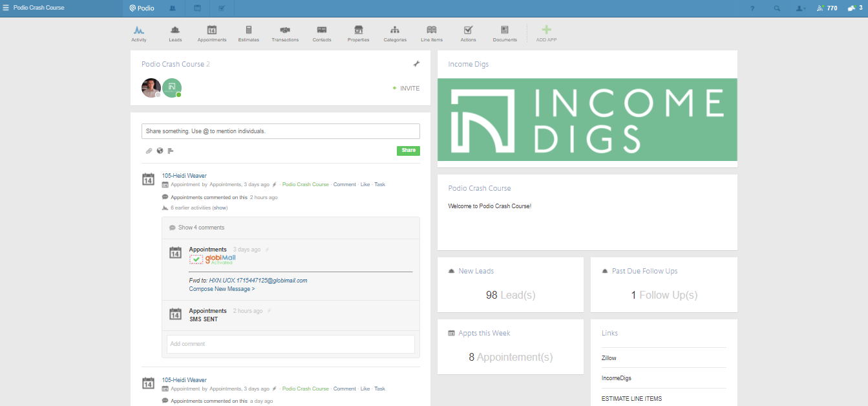Open the tasks checkmark icon in top bar
Viewport: 868px width, 406px height.
pyautogui.click(x=222, y=8)
